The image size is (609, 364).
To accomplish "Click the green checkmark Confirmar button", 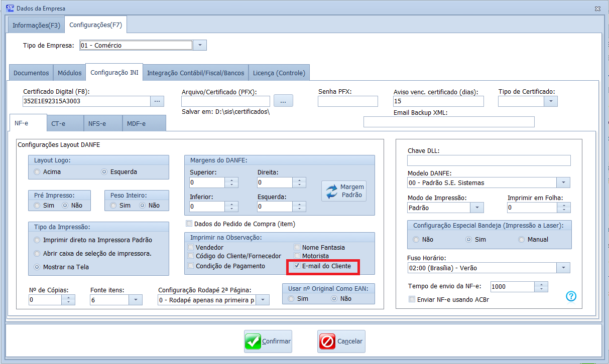I will [269, 341].
